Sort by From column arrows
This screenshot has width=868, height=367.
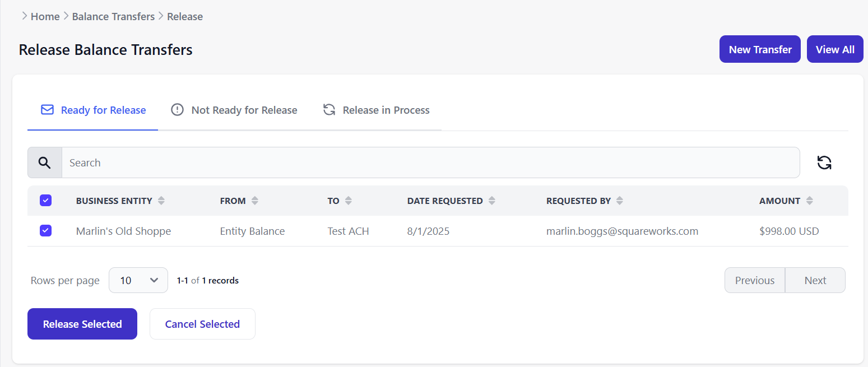(255, 201)
